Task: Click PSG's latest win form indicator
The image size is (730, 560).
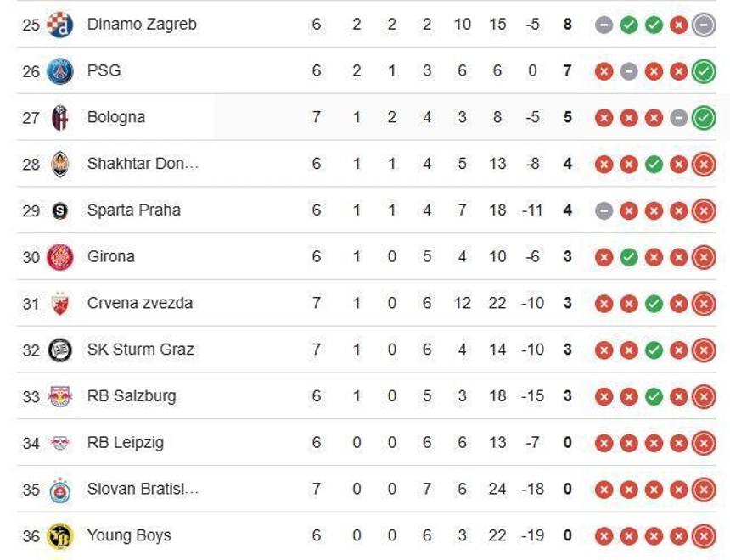Action: click(x=704, y=71)
